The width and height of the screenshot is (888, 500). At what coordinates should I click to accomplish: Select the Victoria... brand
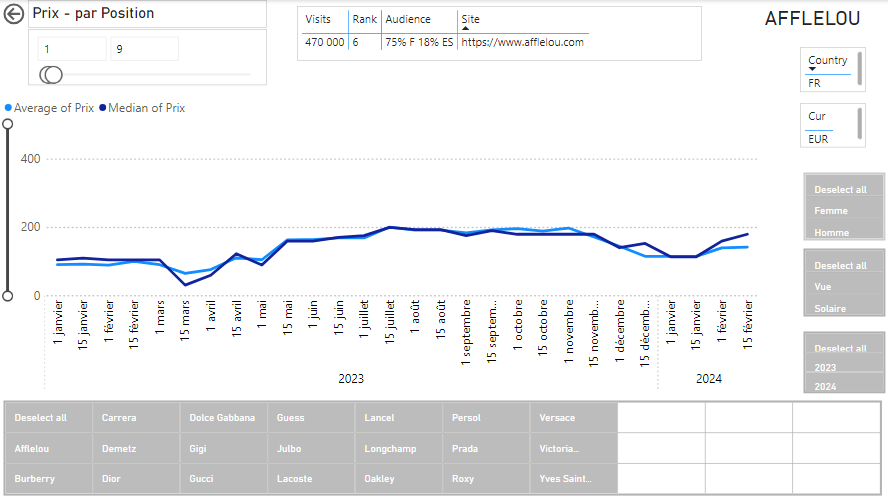(x=573, y=448)
